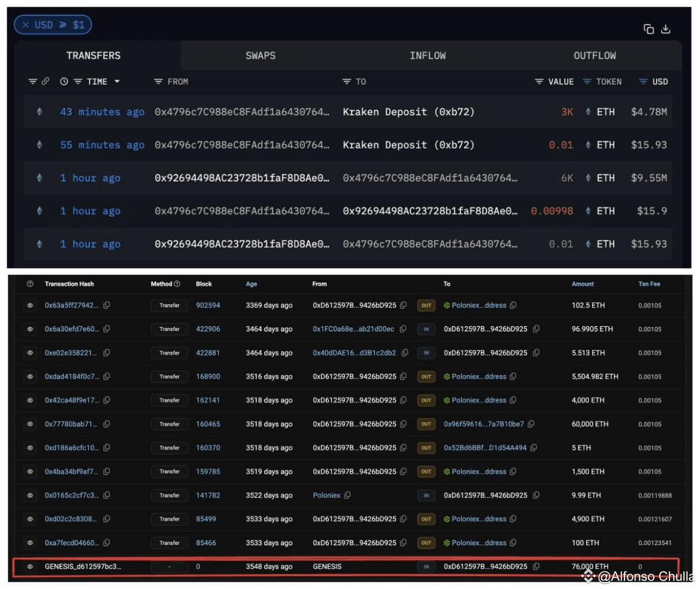
Task: Click the OUT badge in the 60,000 ETH row
Action: coord(426,424)
